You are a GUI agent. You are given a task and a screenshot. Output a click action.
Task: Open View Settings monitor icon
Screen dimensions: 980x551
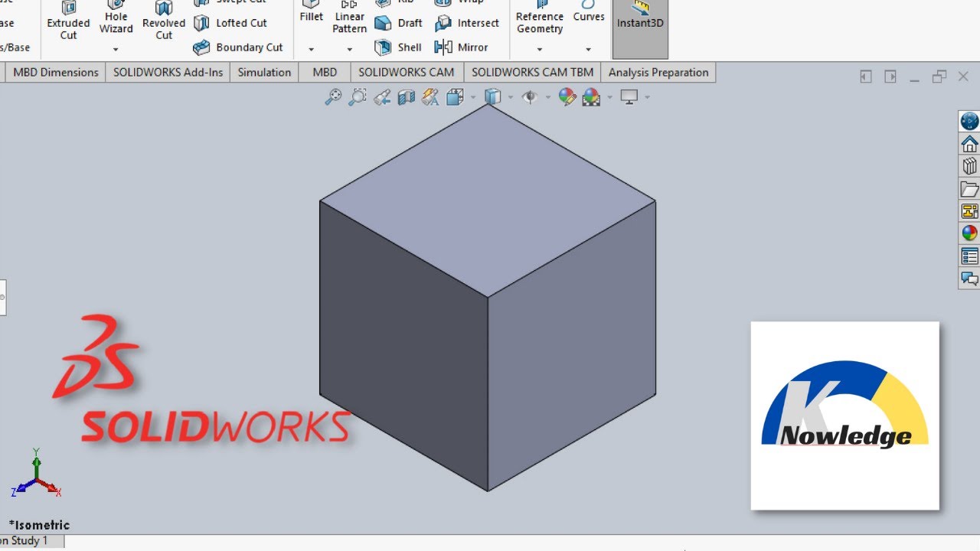[x=629, y=97]
